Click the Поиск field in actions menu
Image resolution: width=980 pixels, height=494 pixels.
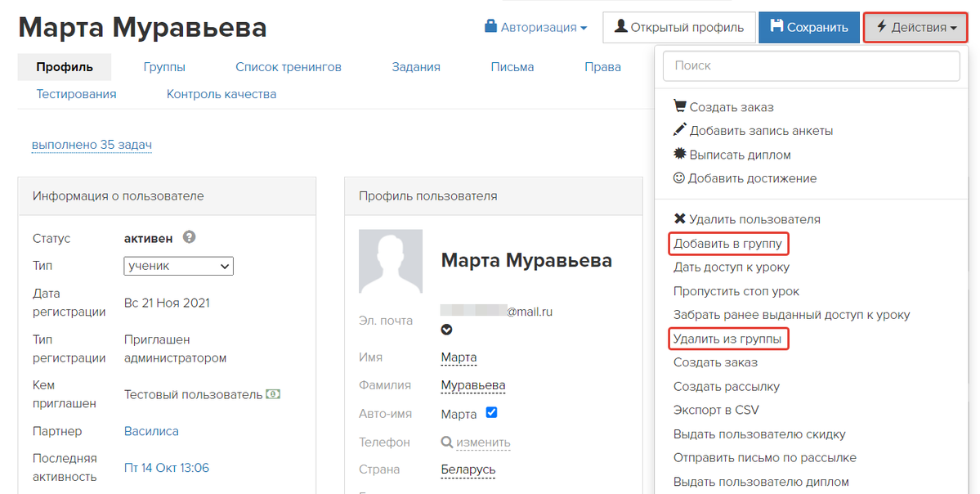point(812,65)
